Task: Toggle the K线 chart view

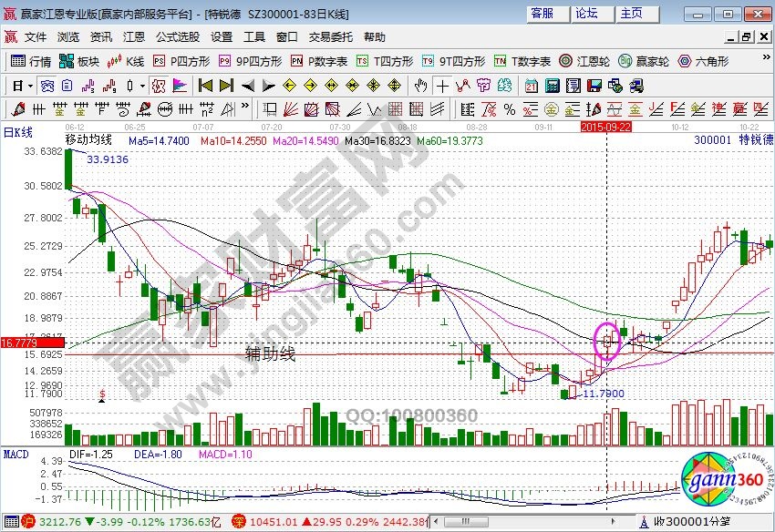Action: [126, 61]
